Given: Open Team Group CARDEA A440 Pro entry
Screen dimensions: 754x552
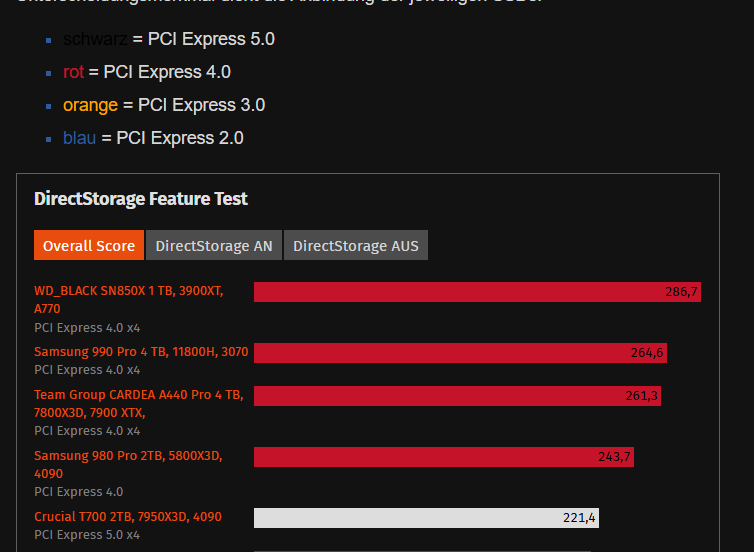Looking at the screenshot, I should (138, 395).
